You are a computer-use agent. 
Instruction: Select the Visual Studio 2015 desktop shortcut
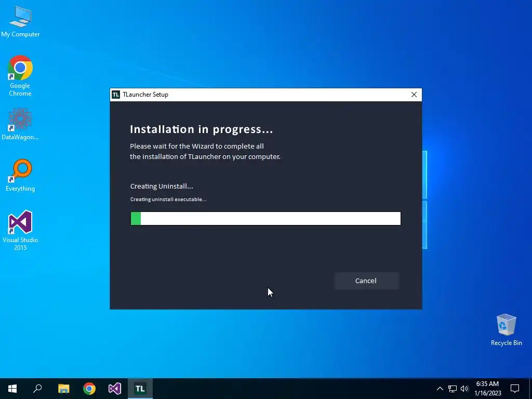tap(20, 230)
